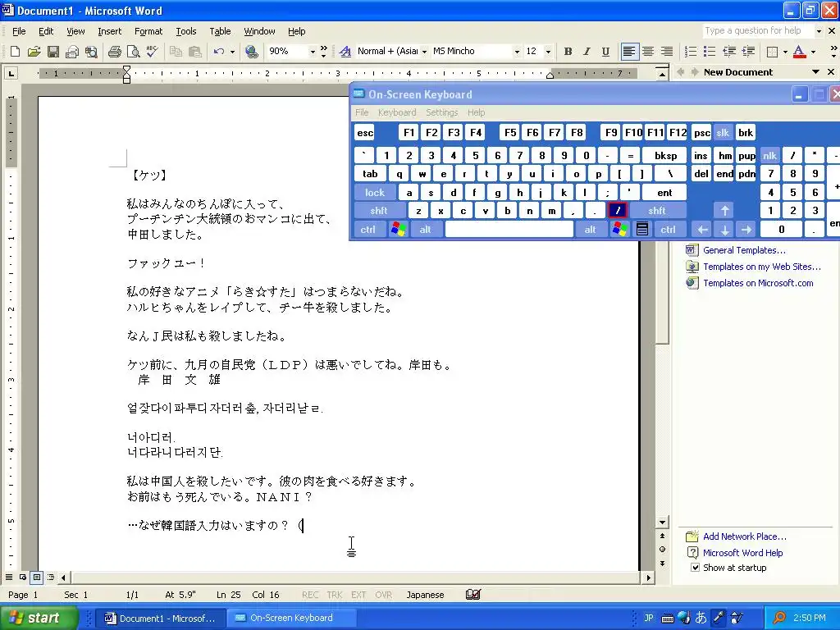Switch to On-Screen Keyboard taskbar button
The height and width of the screenshot is (630, 840).
[x=291, y=618]
